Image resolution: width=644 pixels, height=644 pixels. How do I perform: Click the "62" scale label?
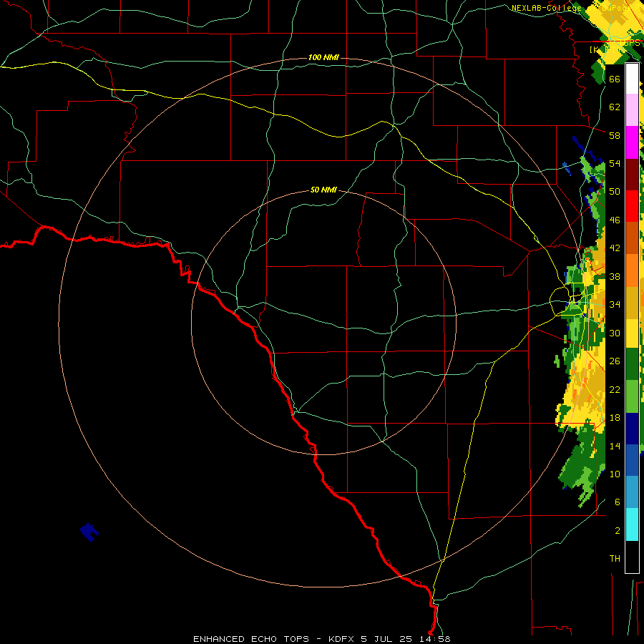pos(615,107)
